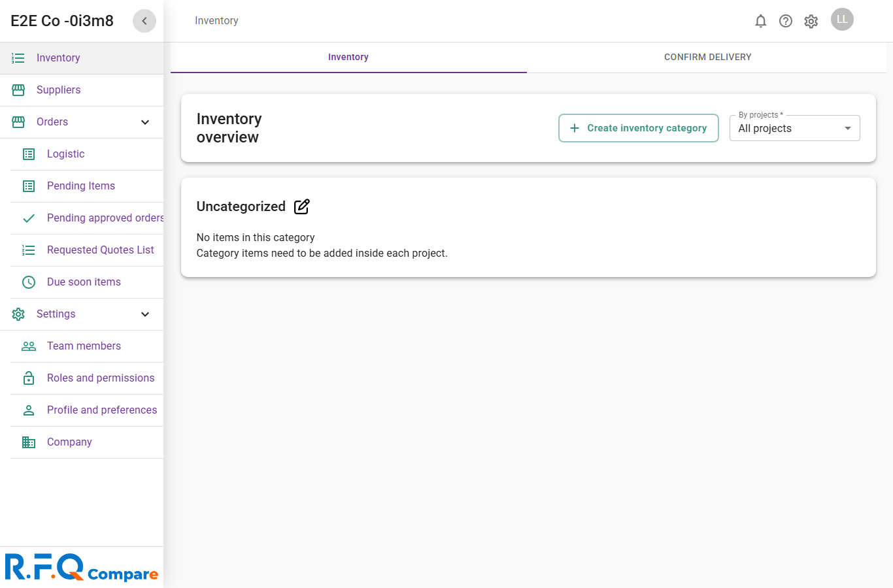
Task: Open Due soon items page
Action: [87, 282]
